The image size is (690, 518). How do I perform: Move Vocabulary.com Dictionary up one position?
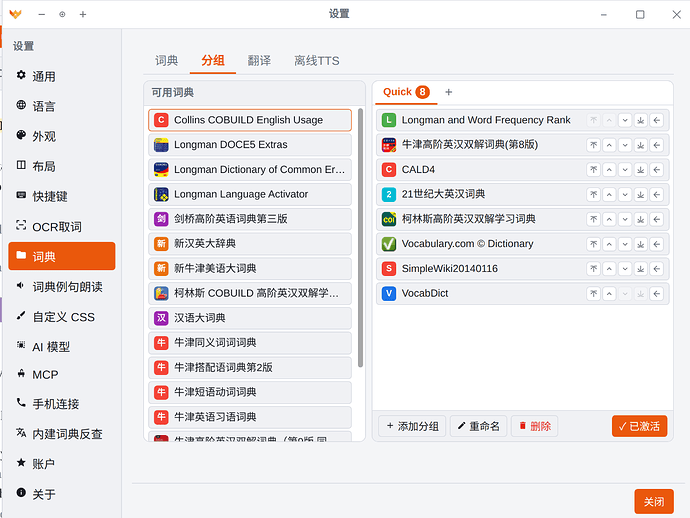[x=609, y=244]
